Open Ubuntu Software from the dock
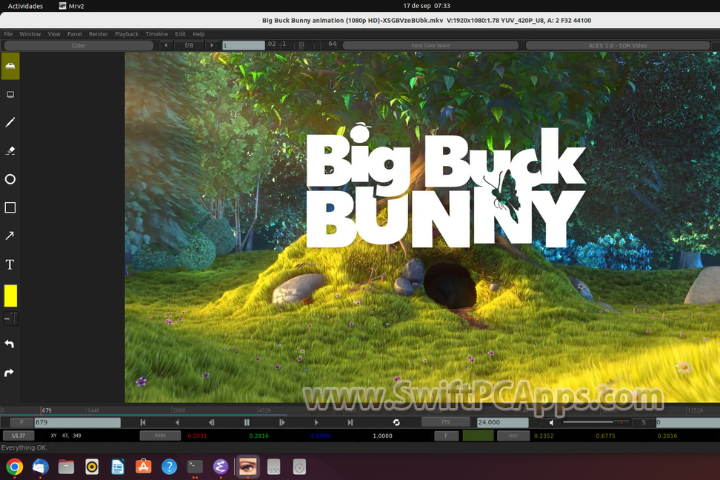Screen dimensions: 720x480 pyautogui.click(x=143, y=467)
